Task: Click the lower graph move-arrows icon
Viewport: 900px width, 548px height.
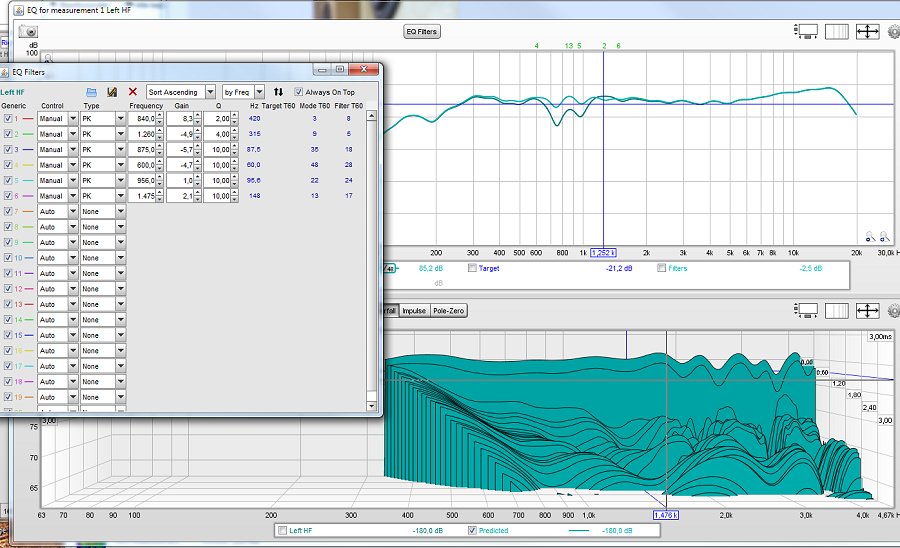Action: click(x=867, y=311)
